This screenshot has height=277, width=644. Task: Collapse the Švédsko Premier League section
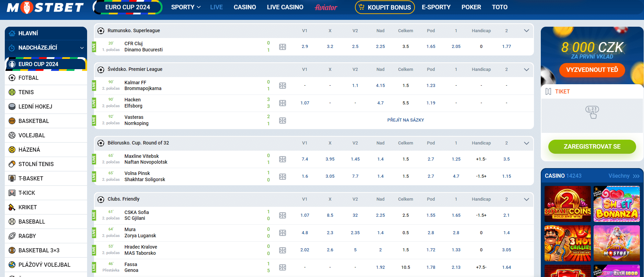coord(526,70)
